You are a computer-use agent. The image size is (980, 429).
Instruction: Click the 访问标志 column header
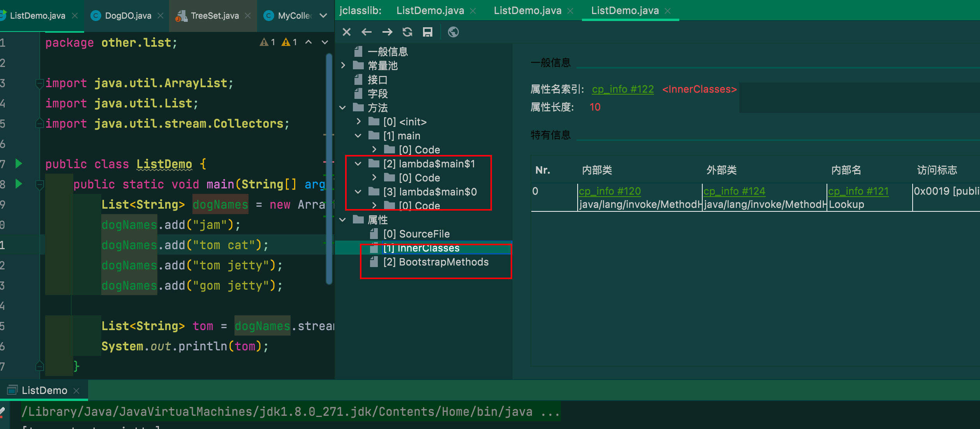(937, 170)
